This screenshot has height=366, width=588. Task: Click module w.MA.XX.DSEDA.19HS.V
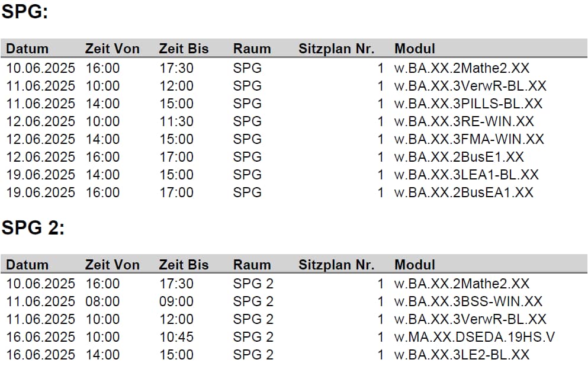click(474, 337)
